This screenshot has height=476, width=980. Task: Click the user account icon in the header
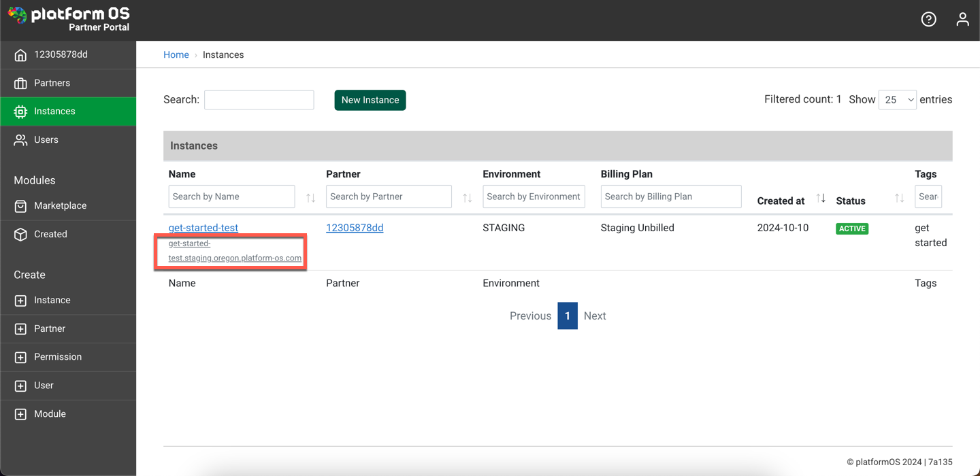coord(962,19)
